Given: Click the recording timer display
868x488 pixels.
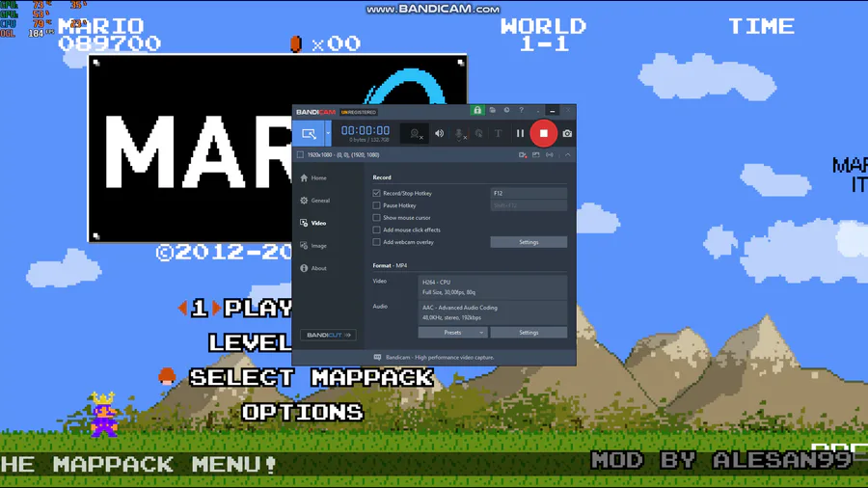Looking at the screenshot, I should click(x=366, y=130).
